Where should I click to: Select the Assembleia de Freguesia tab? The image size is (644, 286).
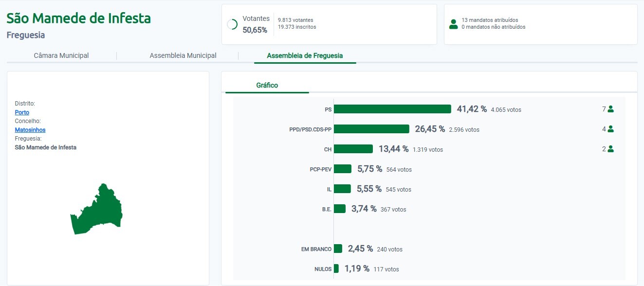coord(305,55)
